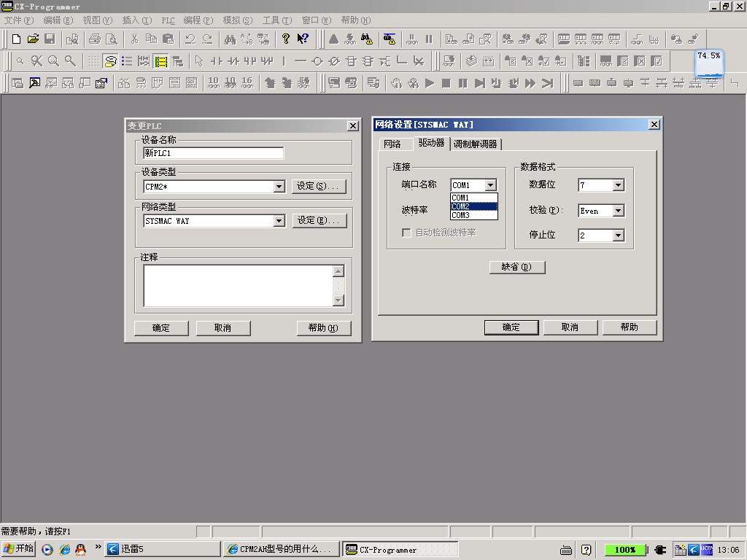This screenshot has width=747, height=560.
Task: Click the binoculars Find icon
Action: [229, 39]
